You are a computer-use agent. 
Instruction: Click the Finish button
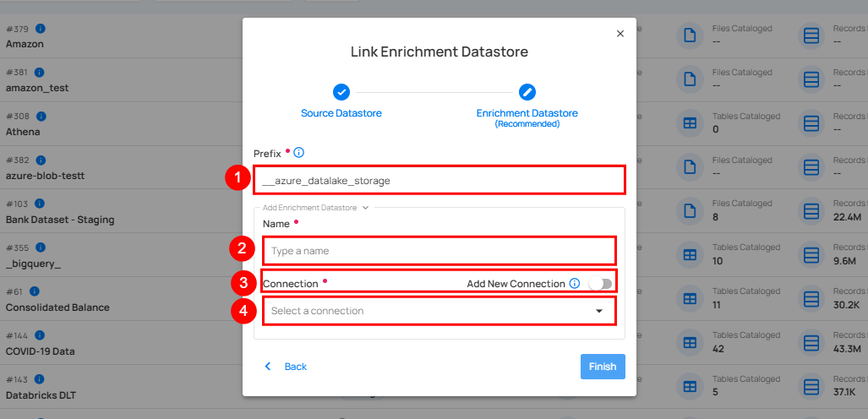(x=603, y=367)
